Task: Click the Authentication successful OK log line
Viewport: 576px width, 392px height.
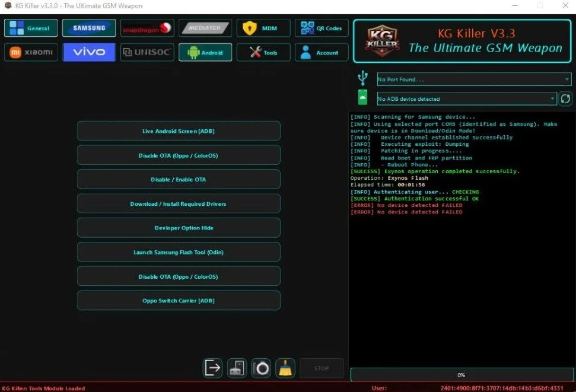Action: pyautogui.click(x=415, y=199)
